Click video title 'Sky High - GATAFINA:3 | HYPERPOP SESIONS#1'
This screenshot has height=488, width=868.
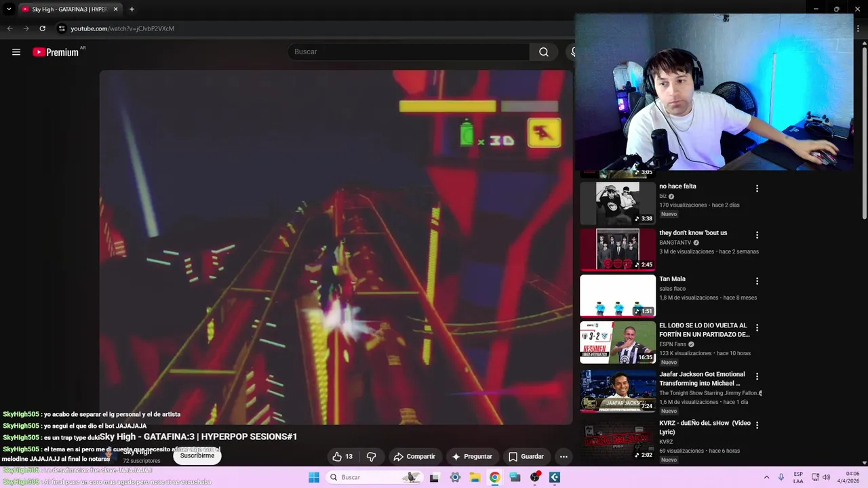point(199,436)
